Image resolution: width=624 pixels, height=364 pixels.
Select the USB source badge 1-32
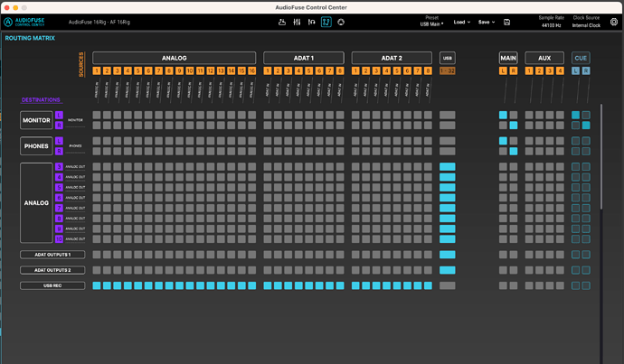click(x=448, y=70)
